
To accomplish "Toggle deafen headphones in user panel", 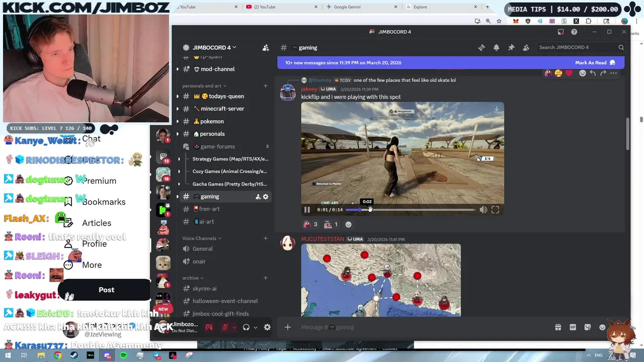I will click(246, 327).
